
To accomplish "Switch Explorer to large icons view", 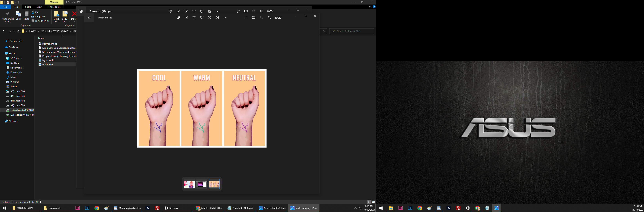I will [x=373, y=202].
